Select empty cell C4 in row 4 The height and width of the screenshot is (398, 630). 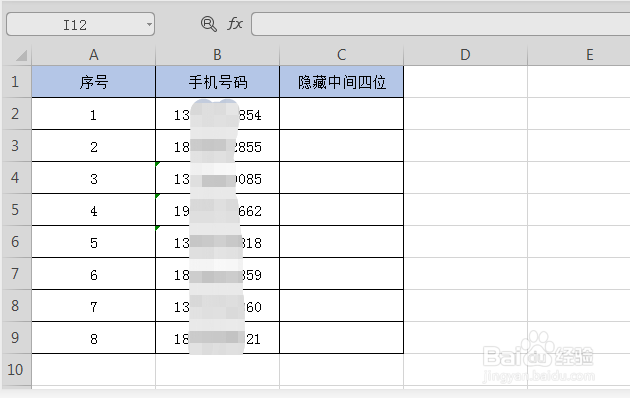coord(342,178)
